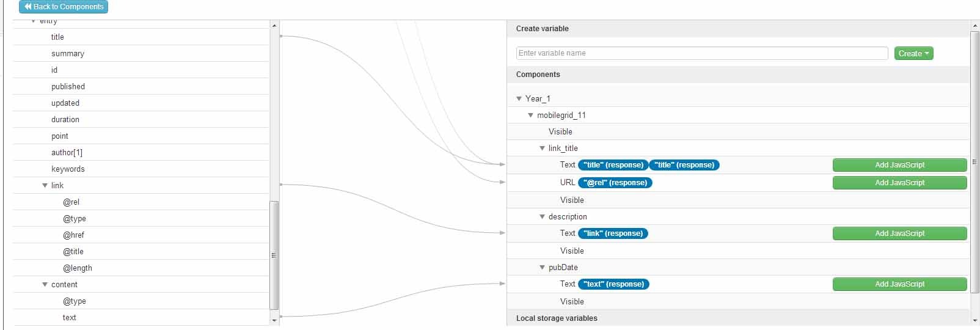
Task: Collapse the Year_1 component tree
Action: (x=519, y=98)
